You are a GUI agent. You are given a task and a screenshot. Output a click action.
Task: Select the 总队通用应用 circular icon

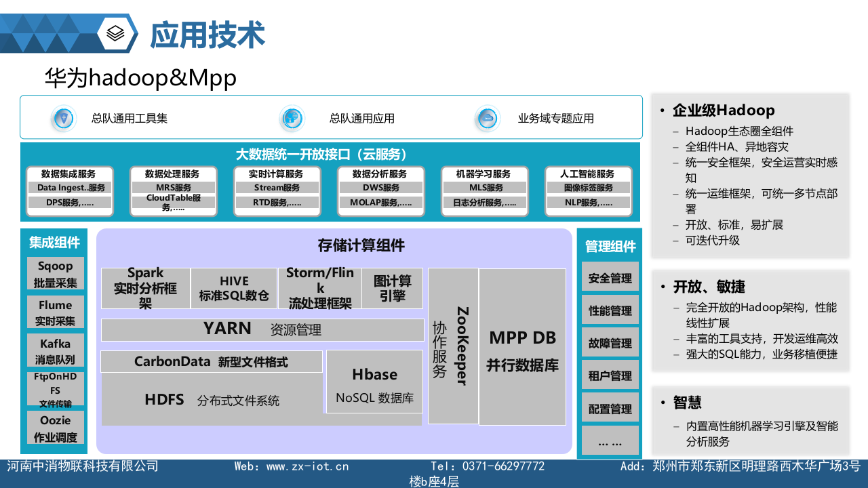tap(292, 117)
